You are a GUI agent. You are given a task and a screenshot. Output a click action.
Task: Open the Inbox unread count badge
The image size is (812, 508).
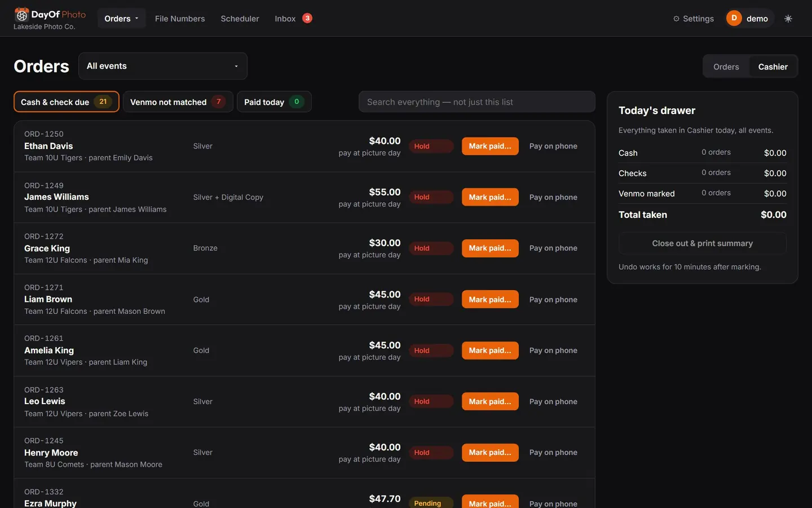click(307, 18)
